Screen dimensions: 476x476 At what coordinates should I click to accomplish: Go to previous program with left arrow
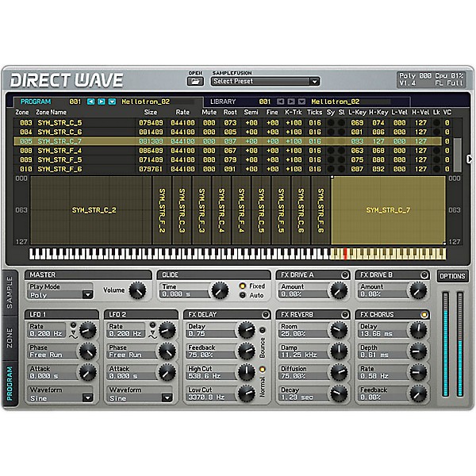pyautogui.click(x=90, y=102)
